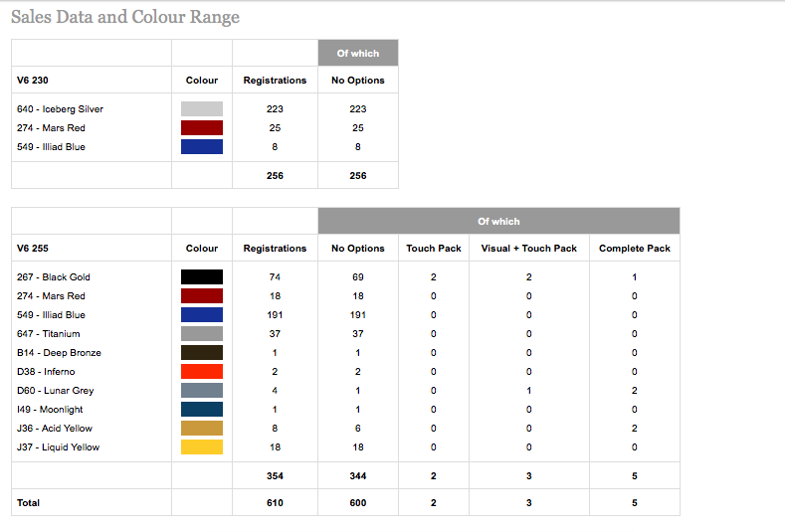The width and height of the screenshot is (785, 532).
Task: Click the 640 - Iceberg Silver row label
Action: tap(60, 108)
